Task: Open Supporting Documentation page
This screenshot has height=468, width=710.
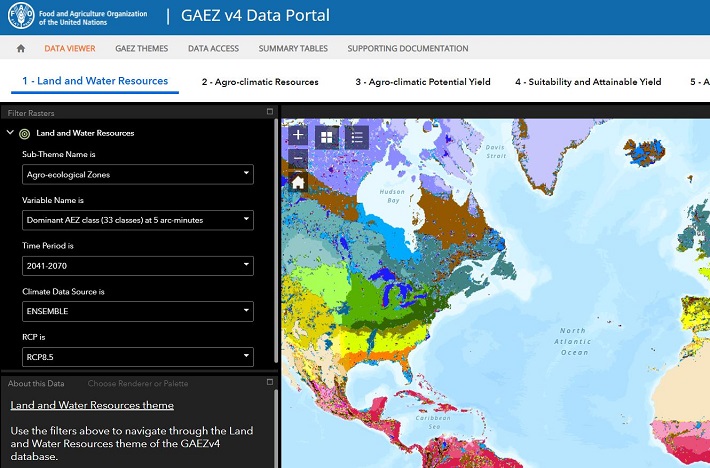Action: click(408, 48)
